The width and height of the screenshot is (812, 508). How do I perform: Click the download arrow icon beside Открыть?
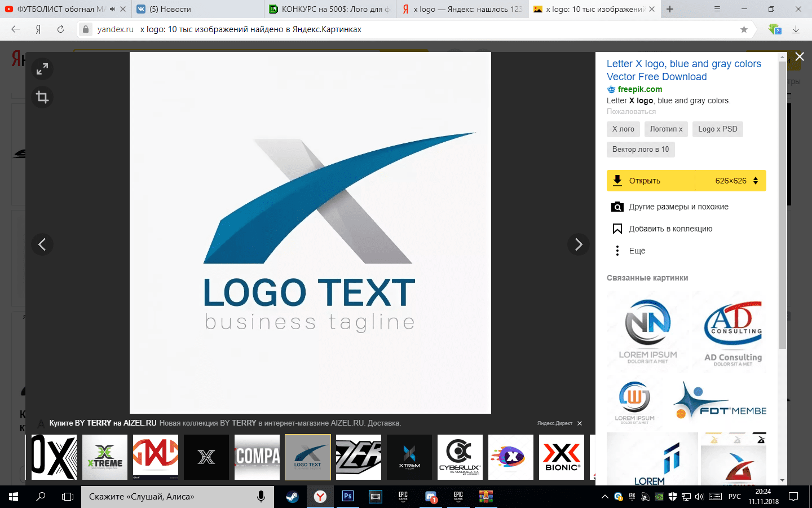tap(617, 181)
